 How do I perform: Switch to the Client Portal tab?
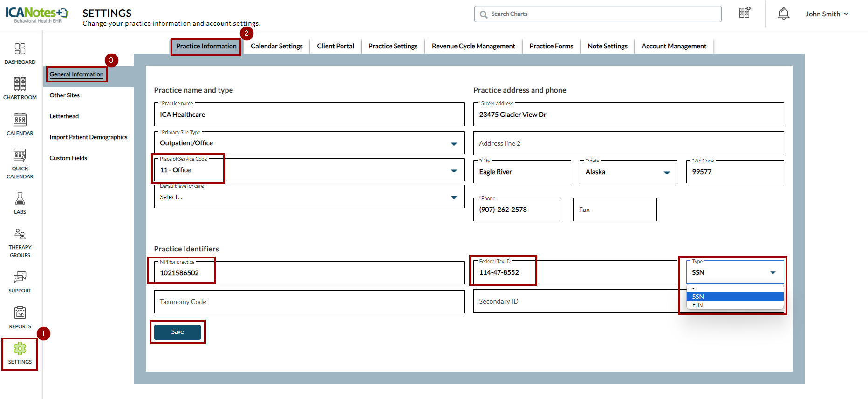pyautogui.click(x=335, y=46)
